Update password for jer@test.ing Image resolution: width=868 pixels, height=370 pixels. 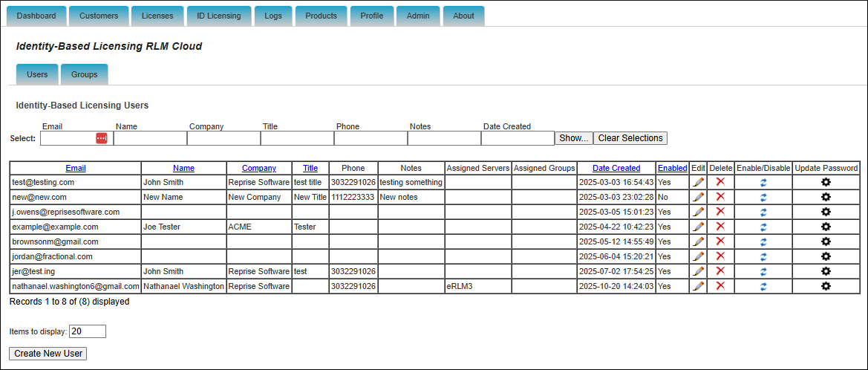point(826,271)
